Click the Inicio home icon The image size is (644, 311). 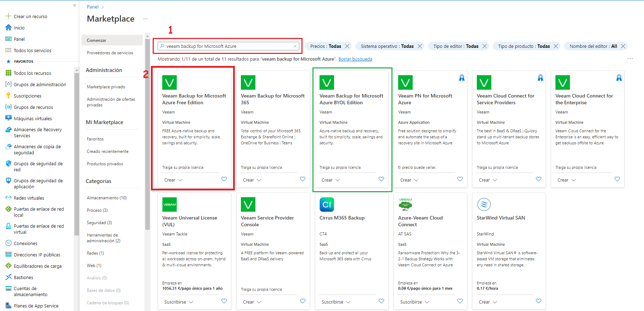click(x=9, y=28)
